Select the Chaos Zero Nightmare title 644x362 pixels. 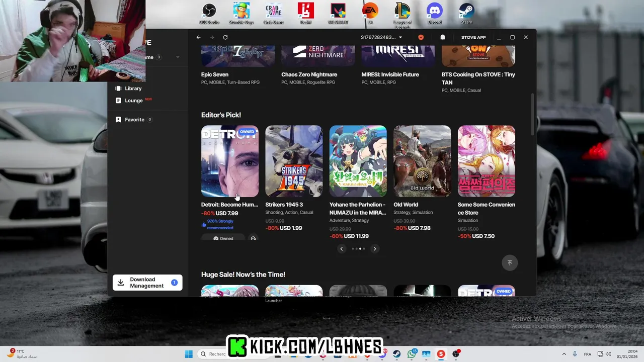tap(309, 74)
